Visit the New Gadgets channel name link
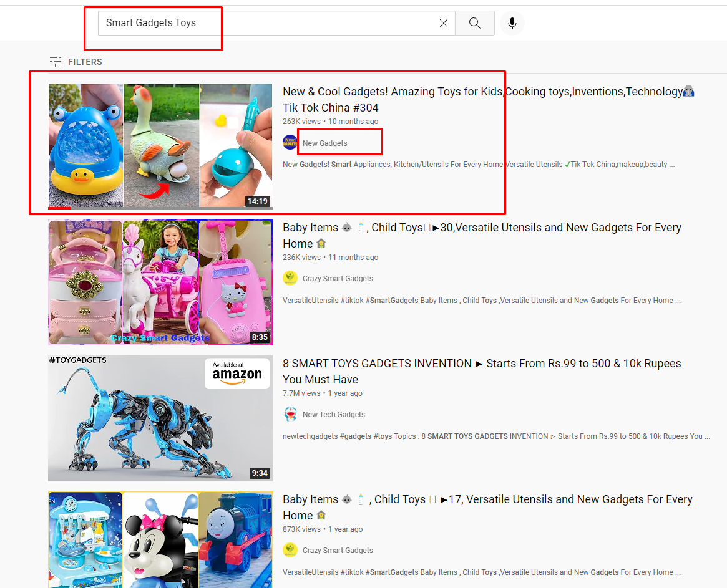 tap(325, 143)
